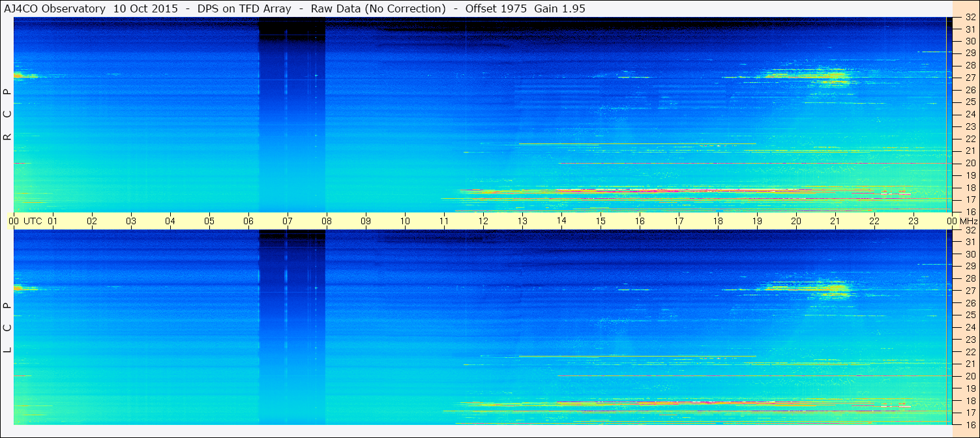Click the 27 frequency tick in LCP panel
The height and width of the screenshot is (438, 980).
coord(970,291)
